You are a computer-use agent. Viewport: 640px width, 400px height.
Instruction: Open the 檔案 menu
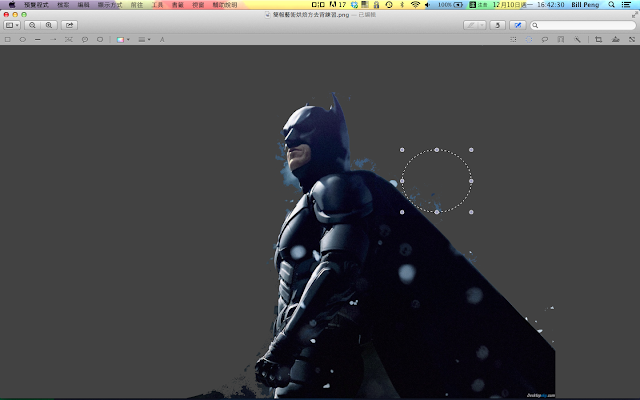63,5
